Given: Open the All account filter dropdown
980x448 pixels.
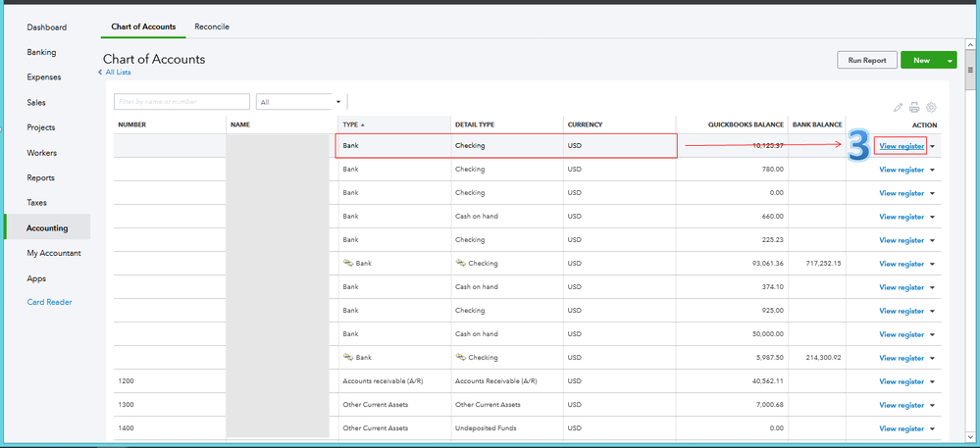Looking at the screenshot, I should [300, 101].
